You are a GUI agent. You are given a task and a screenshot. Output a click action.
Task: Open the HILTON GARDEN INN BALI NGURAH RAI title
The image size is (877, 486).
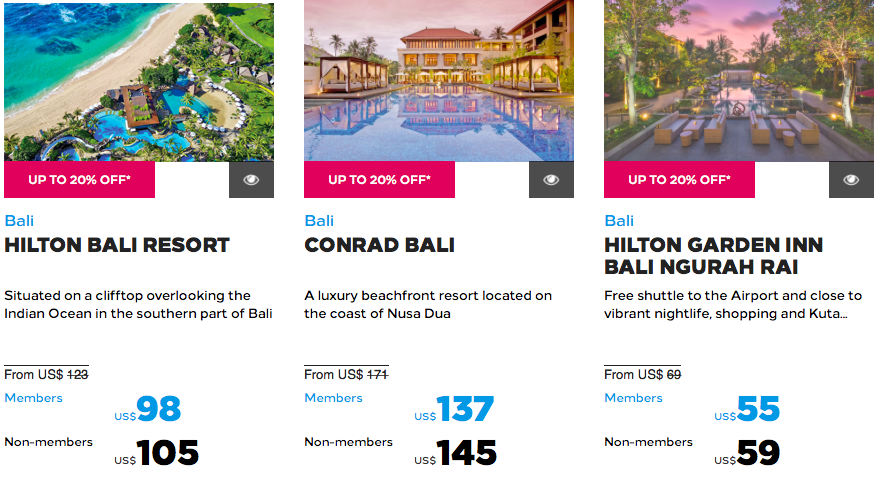coord(714,256)
